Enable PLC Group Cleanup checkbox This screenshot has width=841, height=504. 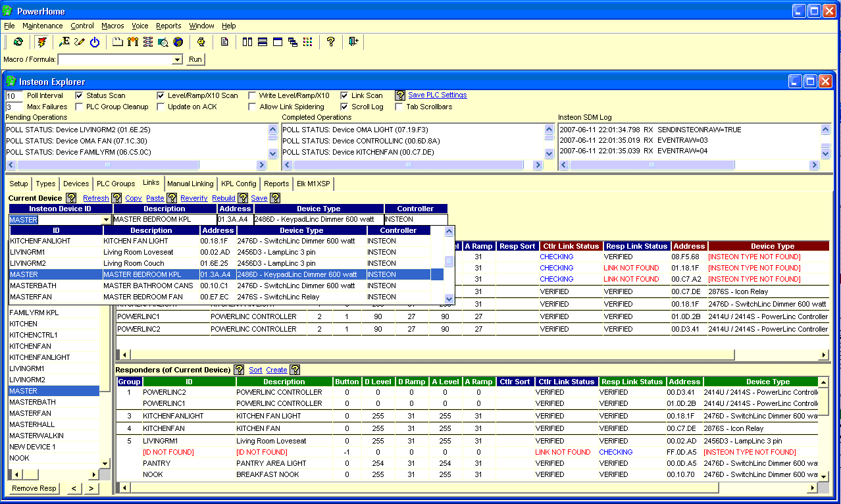[80, 107]
